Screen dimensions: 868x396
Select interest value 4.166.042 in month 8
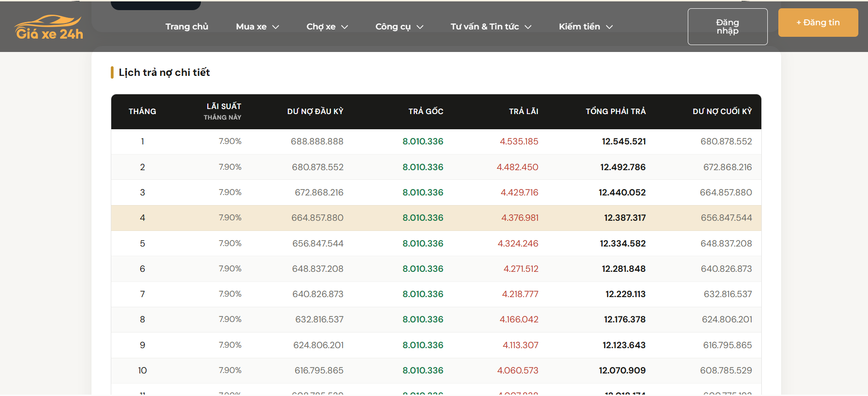519,320
